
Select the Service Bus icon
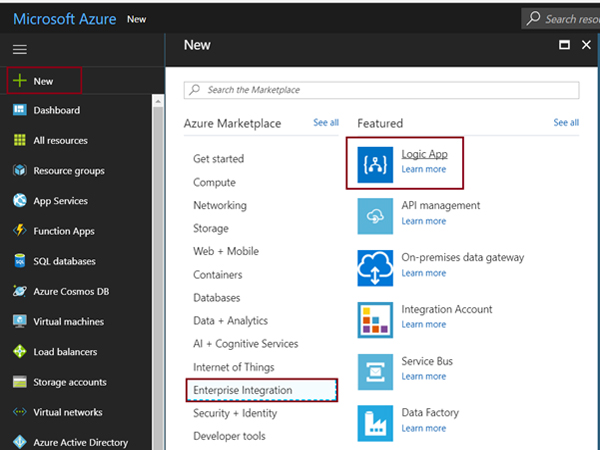(x=376, y=370)
